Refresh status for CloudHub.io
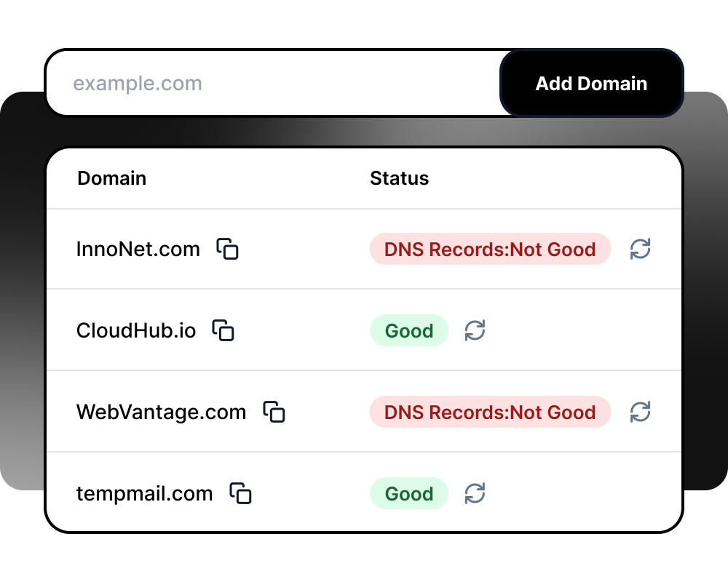728x582 pixels. (475, 330)
